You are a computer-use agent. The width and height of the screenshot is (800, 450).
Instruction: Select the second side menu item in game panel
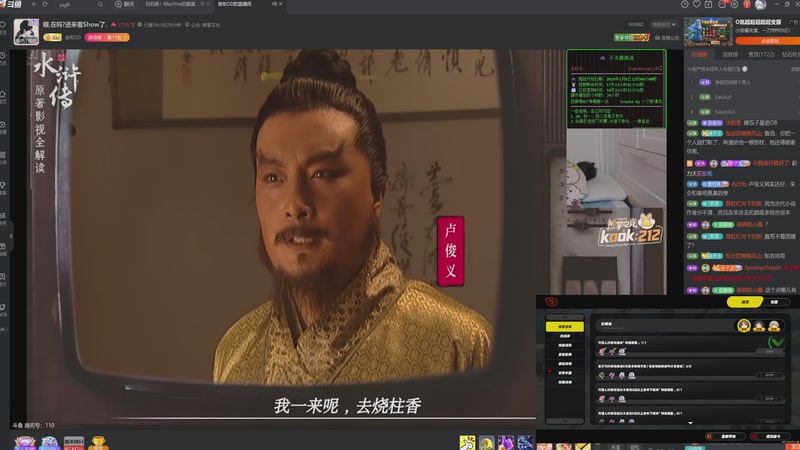click(x=565, y=336)
